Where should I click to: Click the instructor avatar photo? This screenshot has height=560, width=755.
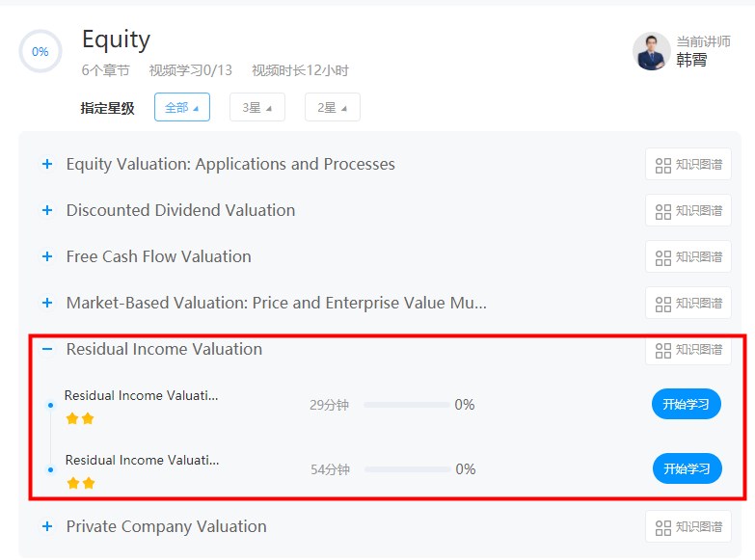(x=651, y=52)
